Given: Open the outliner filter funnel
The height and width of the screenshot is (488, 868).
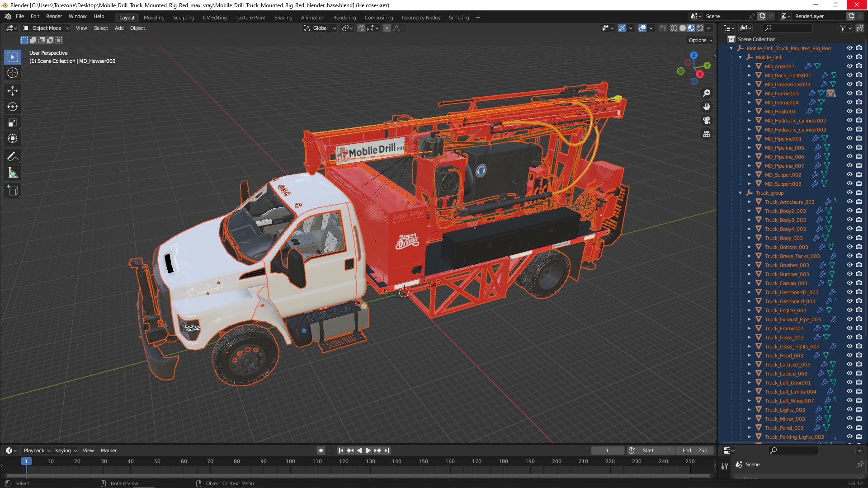Looking at the screenshot, I should (843, 28).
